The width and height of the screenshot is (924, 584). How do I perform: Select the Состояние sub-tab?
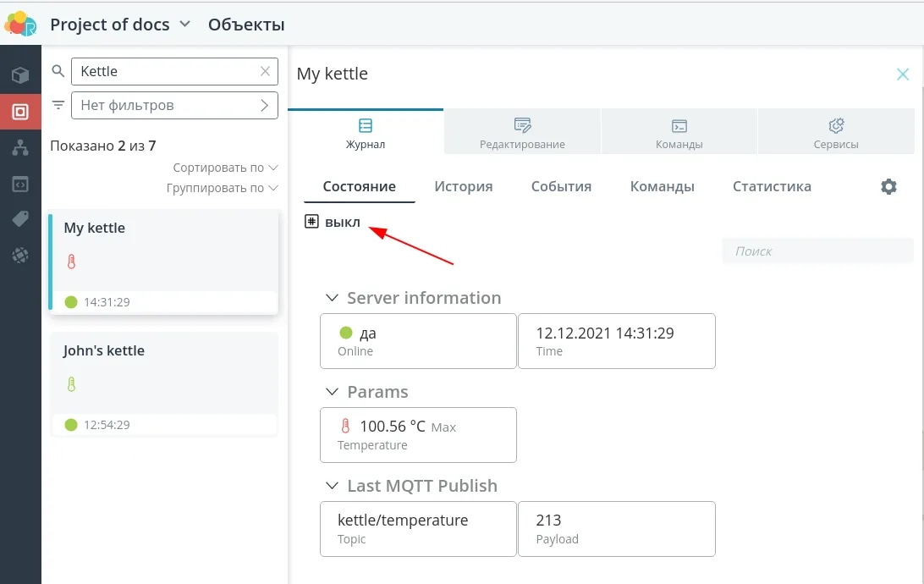360,187
